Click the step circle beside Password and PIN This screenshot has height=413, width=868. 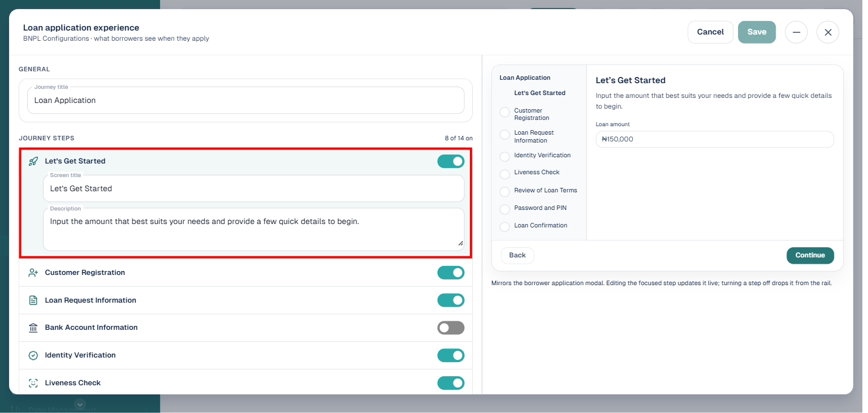(505, 209)
